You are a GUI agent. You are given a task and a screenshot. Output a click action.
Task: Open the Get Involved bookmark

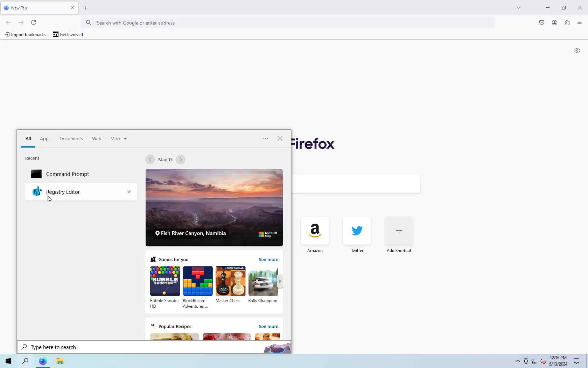(68, 34)
